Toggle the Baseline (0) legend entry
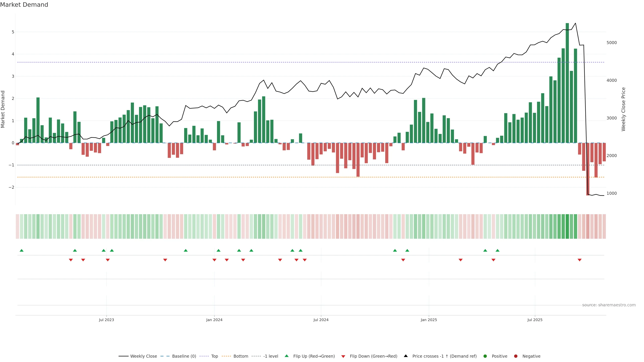Image resolution: width=644 pixels, height=362 pixels. click(x=184, y=356)
